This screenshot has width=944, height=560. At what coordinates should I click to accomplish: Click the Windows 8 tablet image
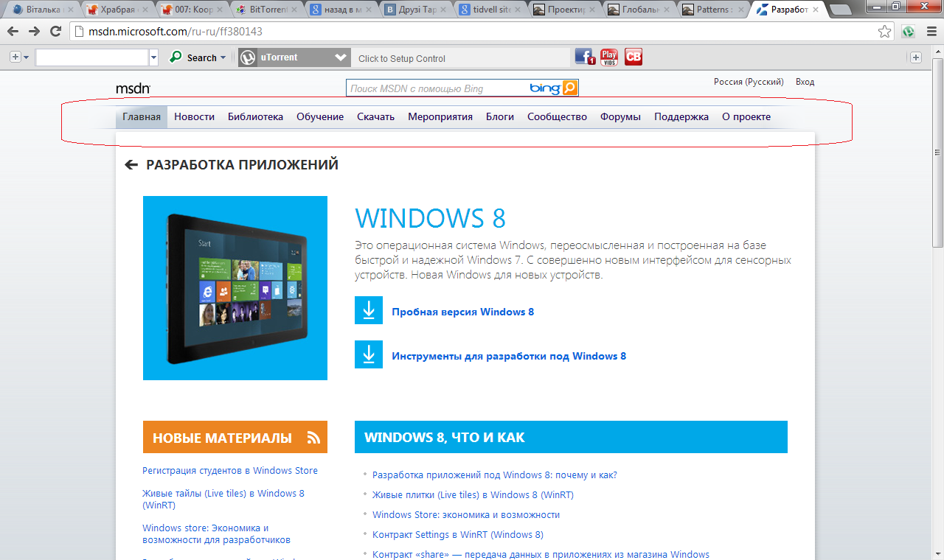point(235,288)
